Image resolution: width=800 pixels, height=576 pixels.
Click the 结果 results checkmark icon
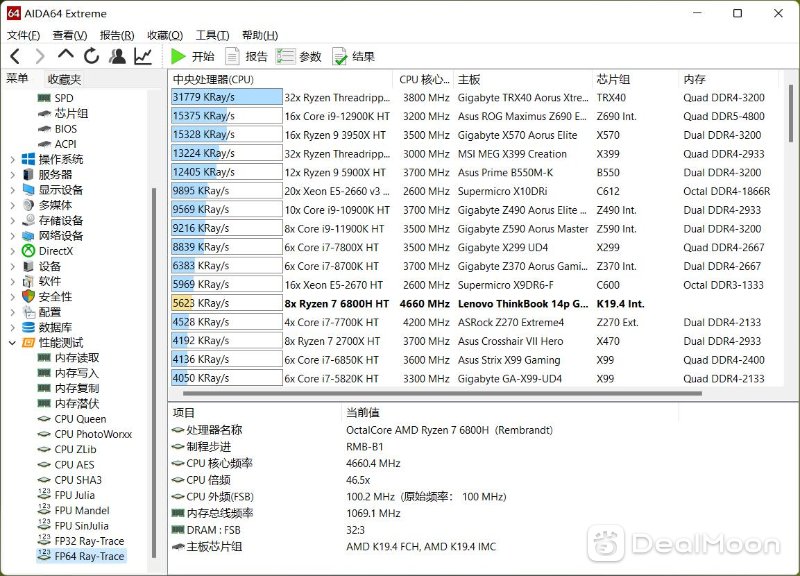coord(340,57)
